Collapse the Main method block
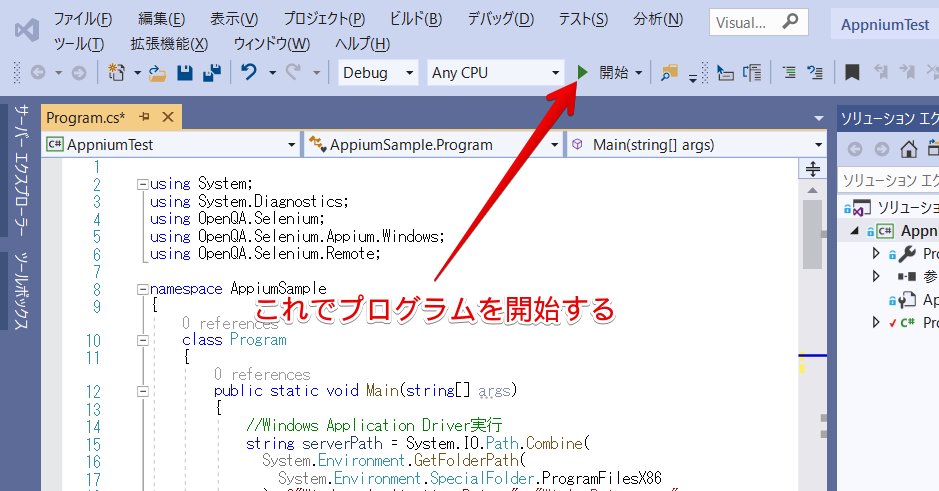The height and width of the screenshot is (491, 939). coord(143,391)
